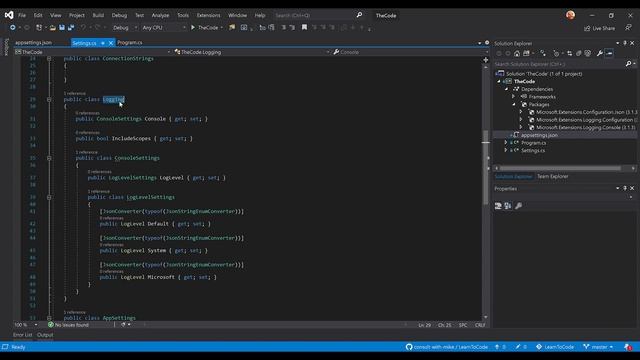Switch to the Program.cs tab
Image resolution: width=640 pixels, height=360 pixels.
coord(130,42)
